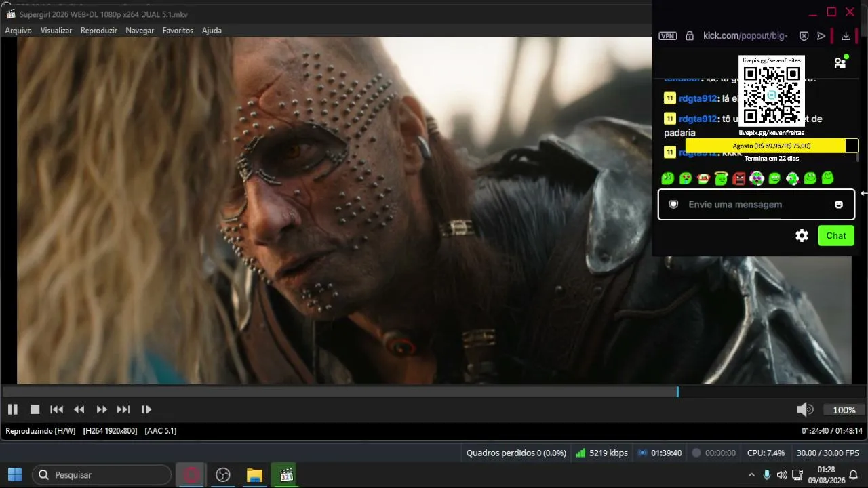
Task: Click the 100% volume level box
Action: tap(844, 410)
